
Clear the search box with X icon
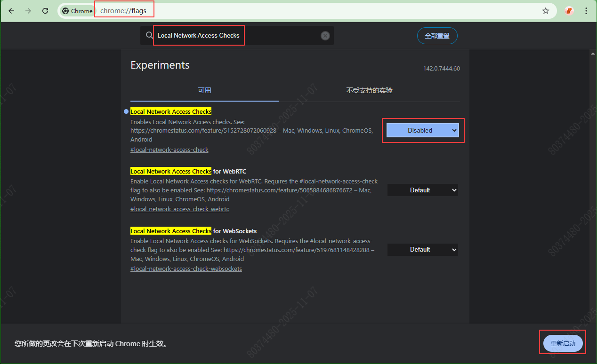325,36
